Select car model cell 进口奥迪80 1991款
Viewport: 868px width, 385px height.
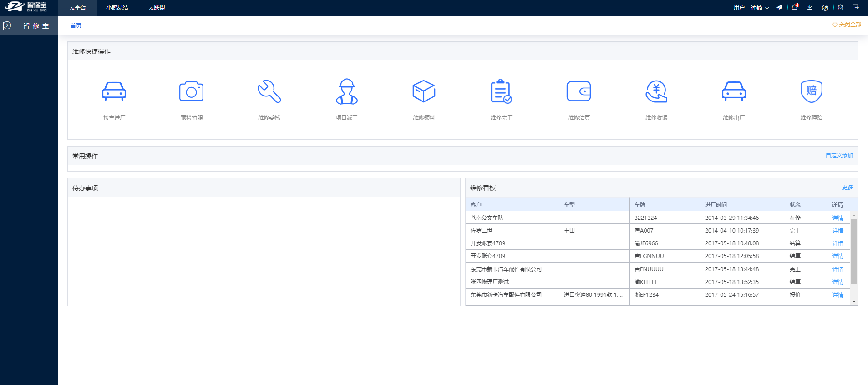594,295
